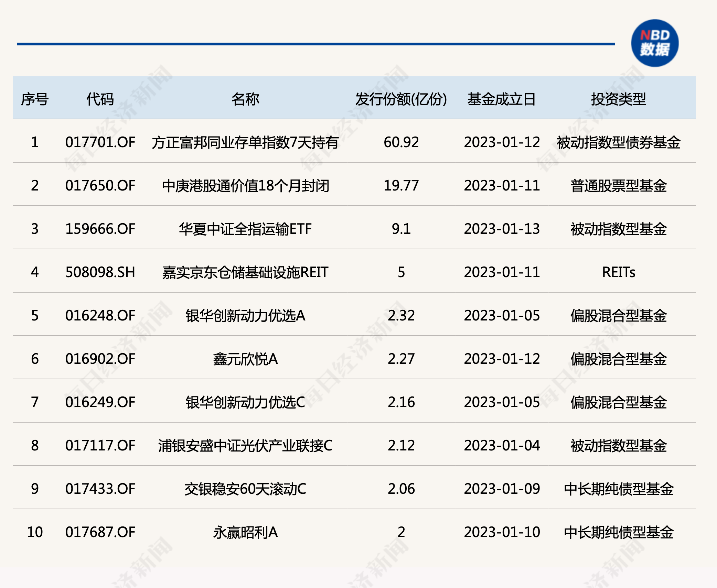The image size is (717, 588).
Task: Click 中长期纯债型基金 in row 10
Action: point(618,532)
